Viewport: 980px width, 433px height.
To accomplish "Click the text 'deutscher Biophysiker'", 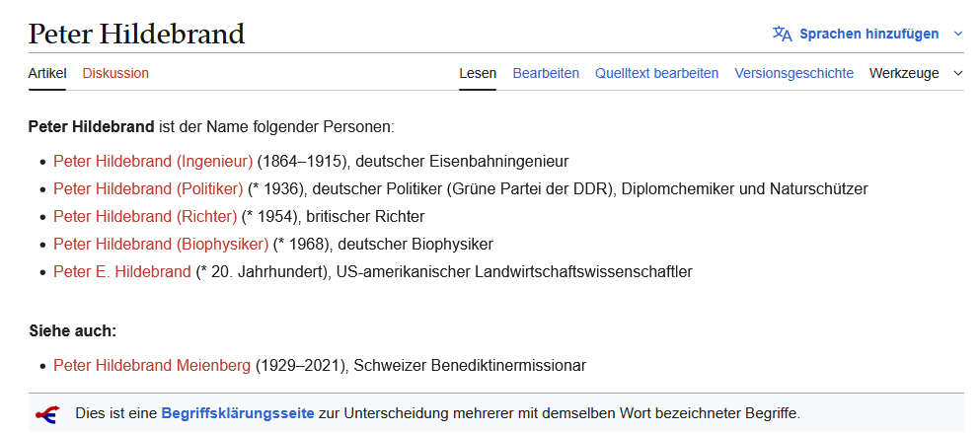I will pos(415,244).
